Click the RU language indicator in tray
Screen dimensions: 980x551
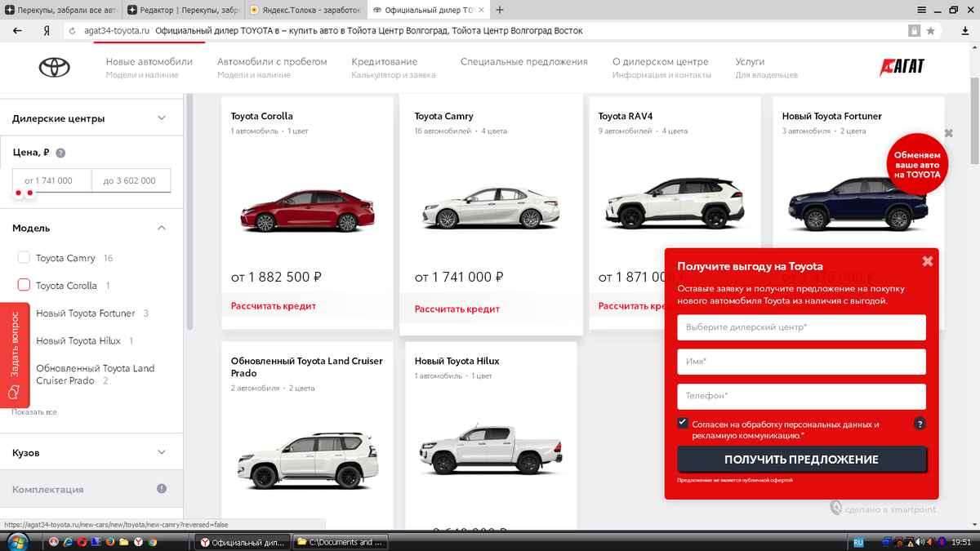tap(858, 541)
